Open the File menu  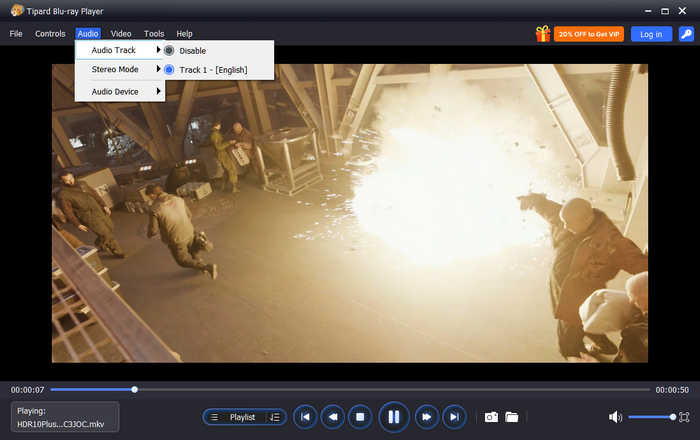16,34
